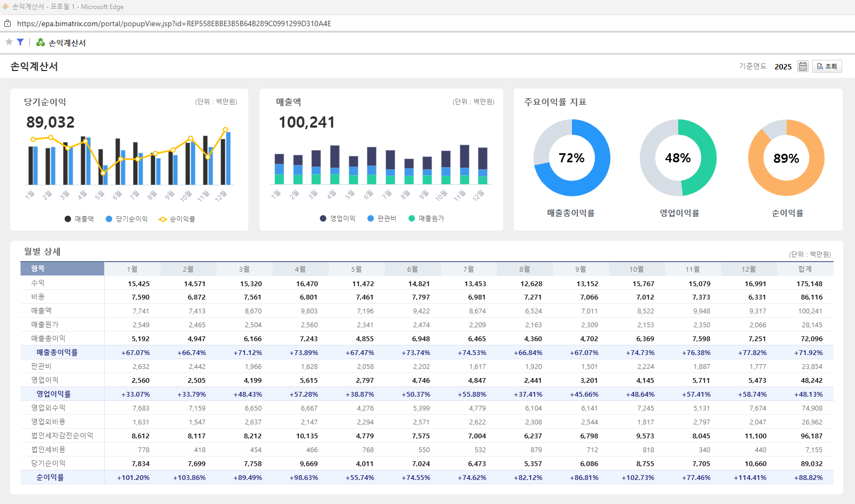Viewport: 855px width, 504px height.
Task: Click the Edge window icon in title bar
Action: (5, 7)
